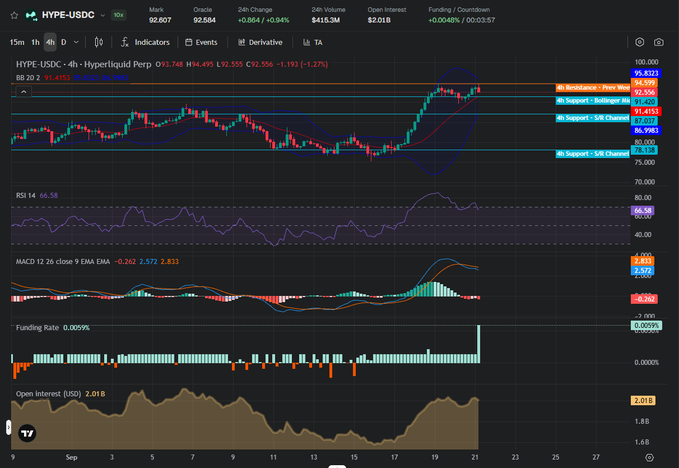Screen dimensions: 679x468
Task: Click the time axis settings target icon
Action: (649, 458)
